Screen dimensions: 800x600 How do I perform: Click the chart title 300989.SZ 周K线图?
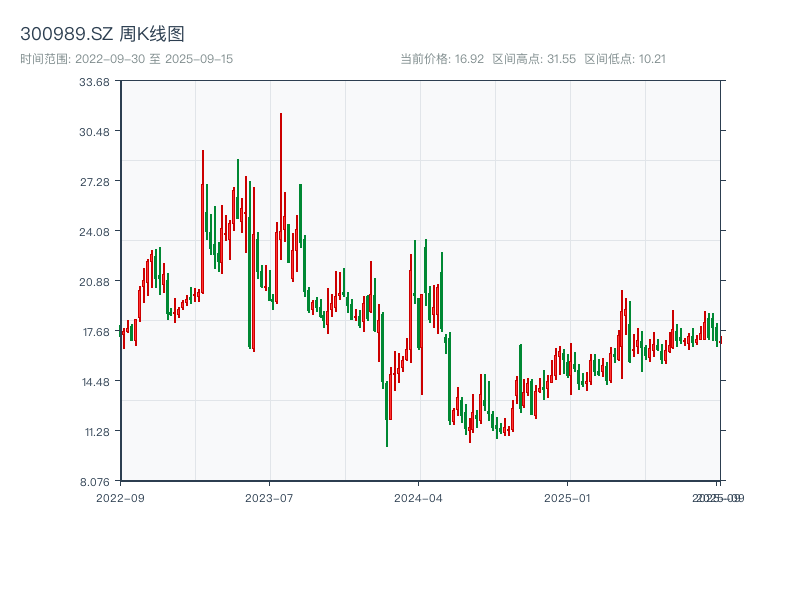(x=102, y=34)
